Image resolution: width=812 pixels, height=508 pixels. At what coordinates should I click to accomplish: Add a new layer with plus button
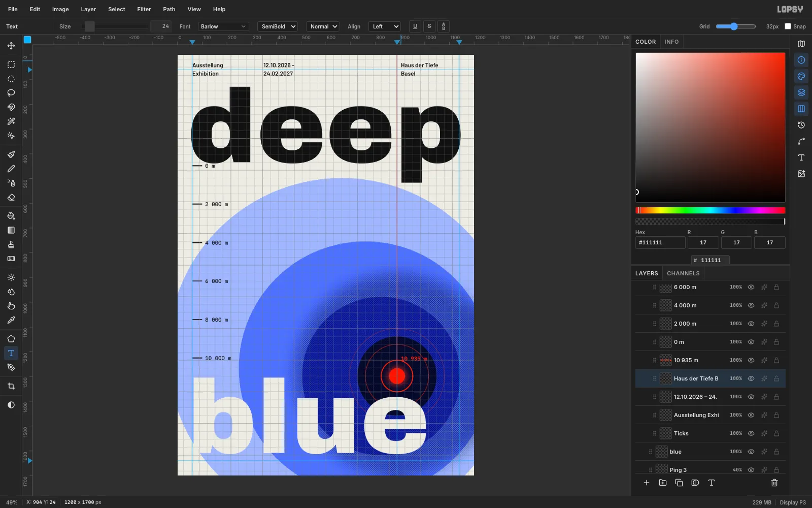(x=647, y=483)
